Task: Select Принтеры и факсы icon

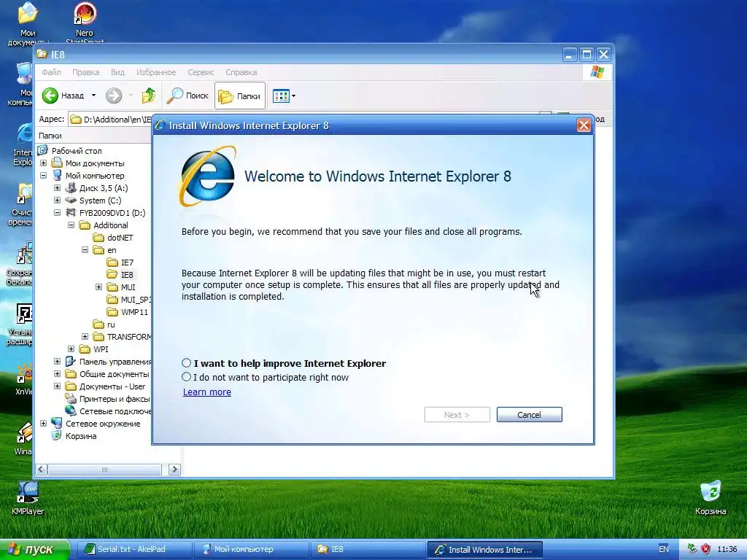Action: coord(71,399)
